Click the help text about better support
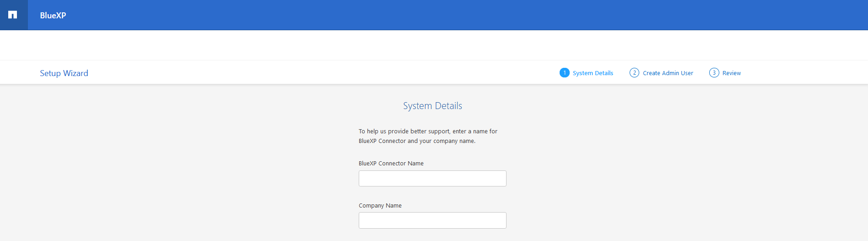Screen dimensions: 868x241 pos(428,136)
